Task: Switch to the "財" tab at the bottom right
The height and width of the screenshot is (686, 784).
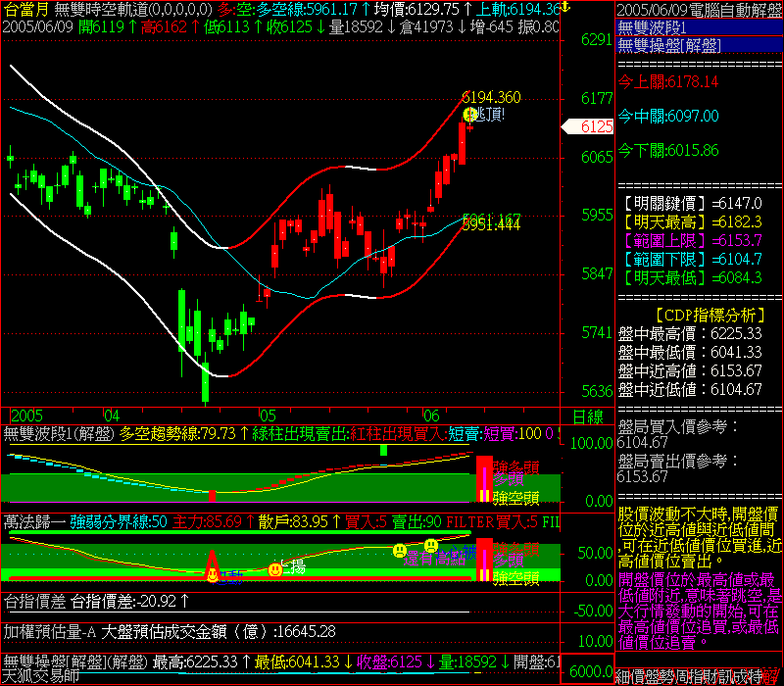Action: [x=710, y=677]
